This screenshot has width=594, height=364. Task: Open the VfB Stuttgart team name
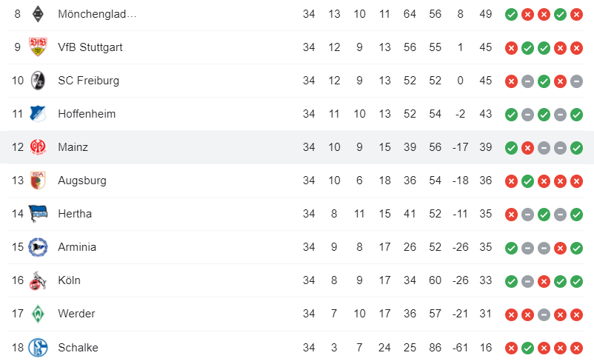tap(90, 47)
